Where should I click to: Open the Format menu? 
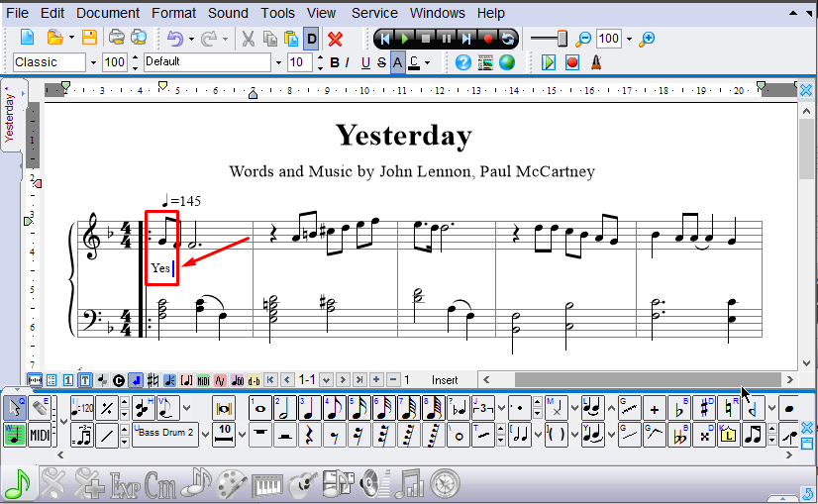click(173, 13)
